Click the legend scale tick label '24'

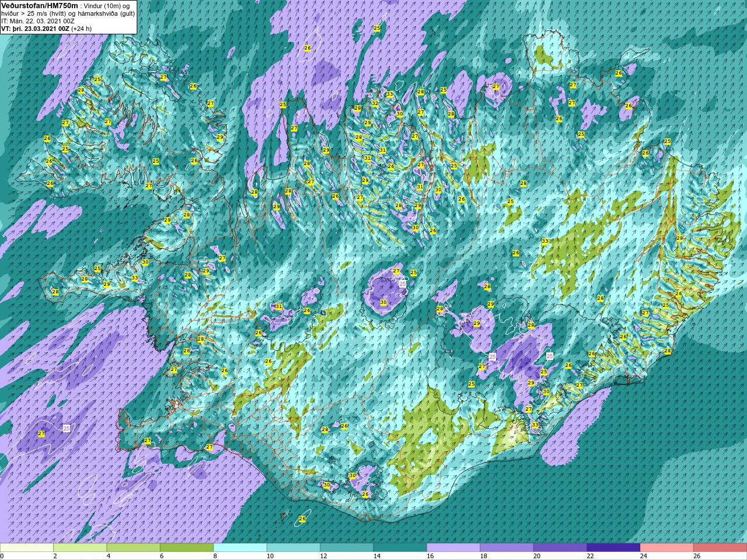643,556
